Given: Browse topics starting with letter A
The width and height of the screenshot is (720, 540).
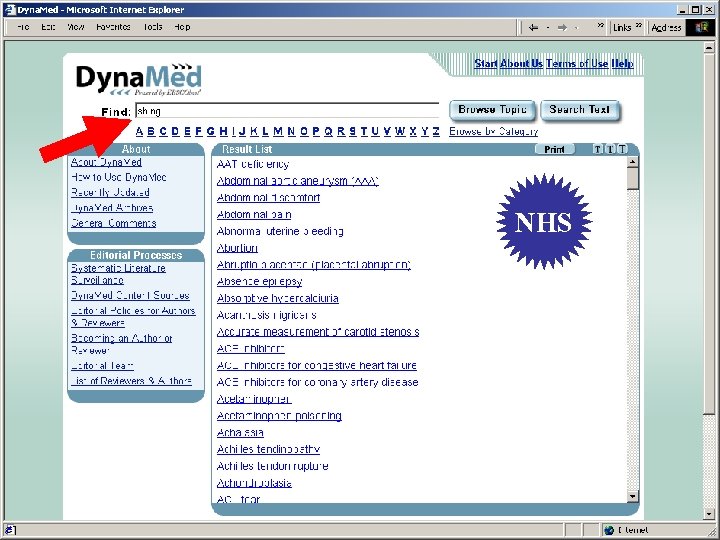Looking at the screenshot, I should tap(140, 132).
